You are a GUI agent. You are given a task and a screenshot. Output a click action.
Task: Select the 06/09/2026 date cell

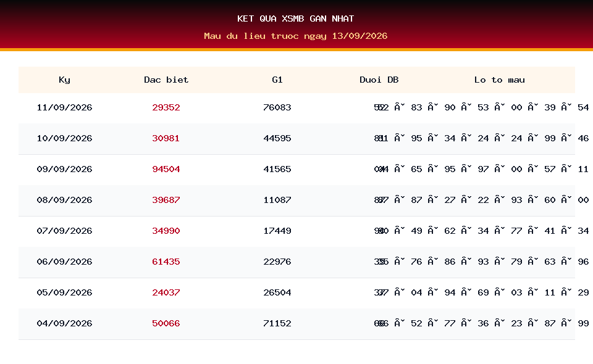click(x=64, y=262)
